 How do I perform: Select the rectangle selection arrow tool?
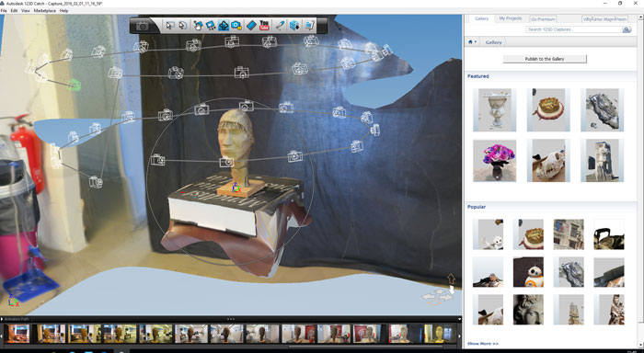pos(169,26)
